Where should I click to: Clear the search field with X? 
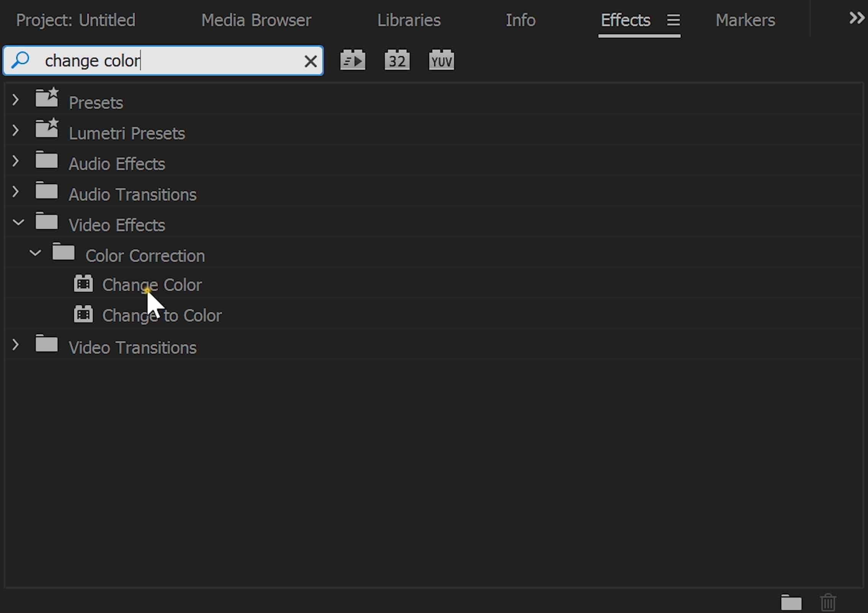pos(310,61)
